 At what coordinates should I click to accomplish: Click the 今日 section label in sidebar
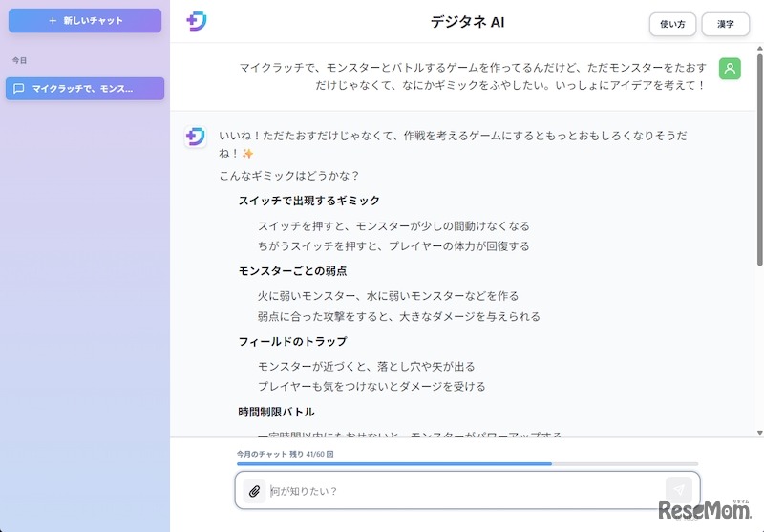[19, 60]
